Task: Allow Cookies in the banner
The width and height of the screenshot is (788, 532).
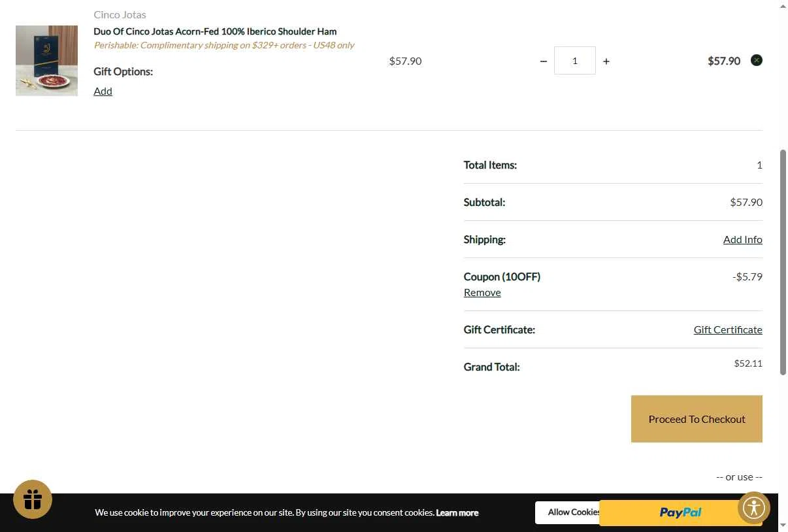Action: coord(567,512)
